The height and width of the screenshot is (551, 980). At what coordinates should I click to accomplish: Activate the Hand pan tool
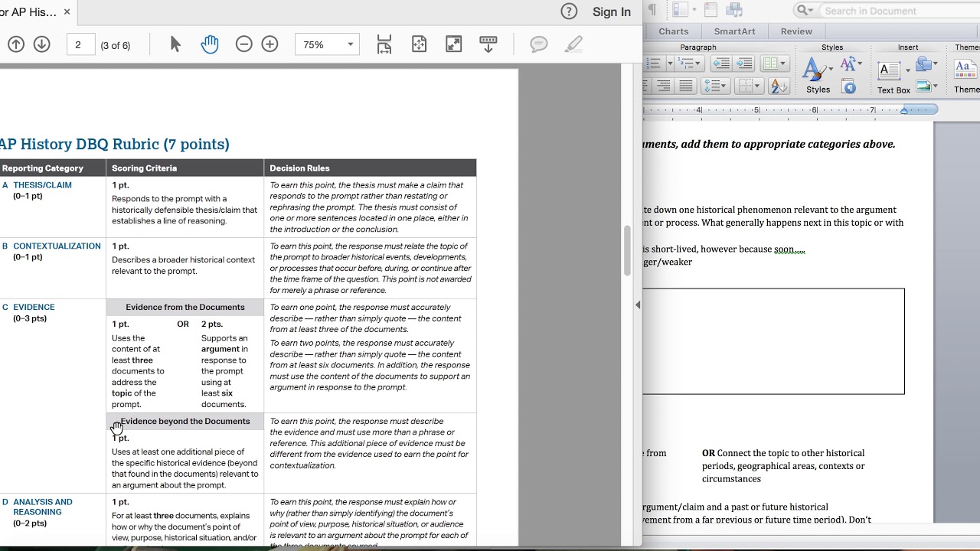click(210, 44)
